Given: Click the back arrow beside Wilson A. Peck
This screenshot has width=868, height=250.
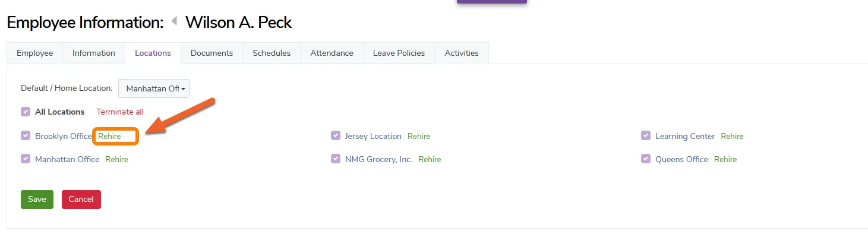Looking at the screenshot, I should (174, 21).
